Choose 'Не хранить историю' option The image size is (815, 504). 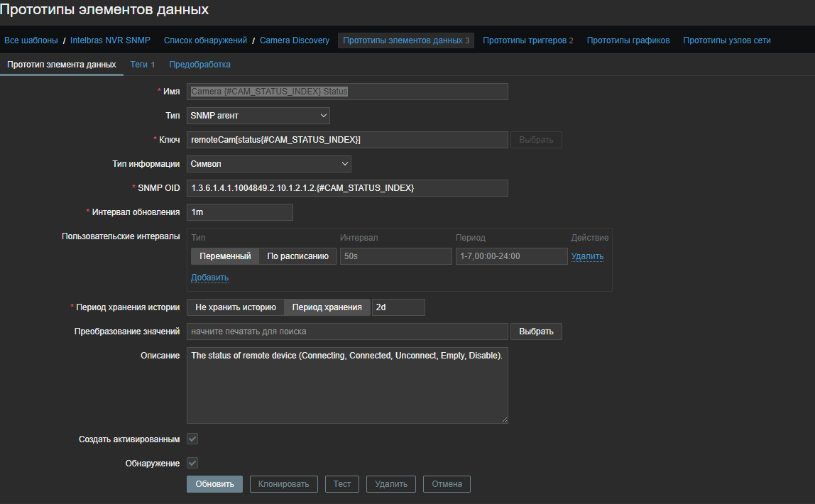click(x=235, y=307)
